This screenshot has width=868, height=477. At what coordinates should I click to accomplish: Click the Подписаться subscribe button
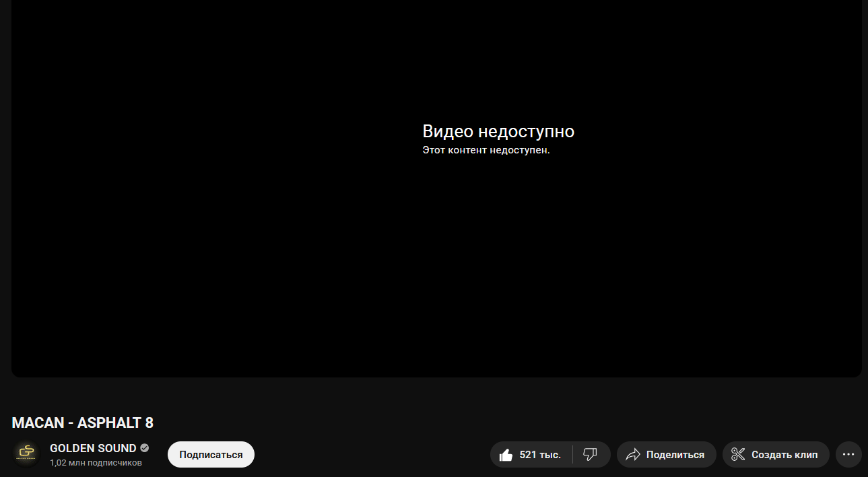(x=211, y=455)
